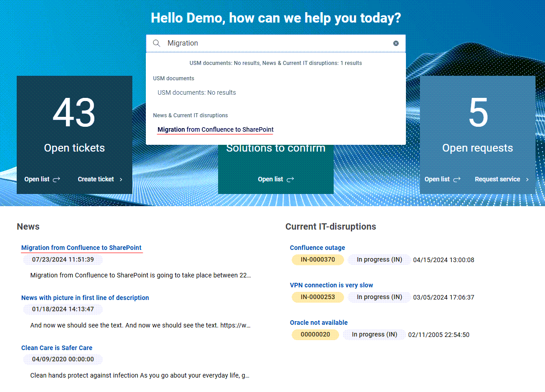The image size is (545, 392).
Task: Click the search results summary line
Action: click(x=276, y=63)
